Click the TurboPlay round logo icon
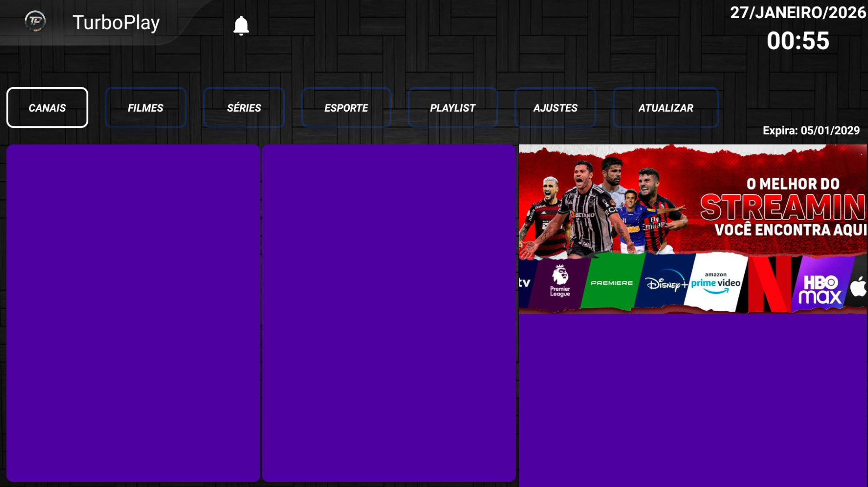 click(x=35, y=21)
